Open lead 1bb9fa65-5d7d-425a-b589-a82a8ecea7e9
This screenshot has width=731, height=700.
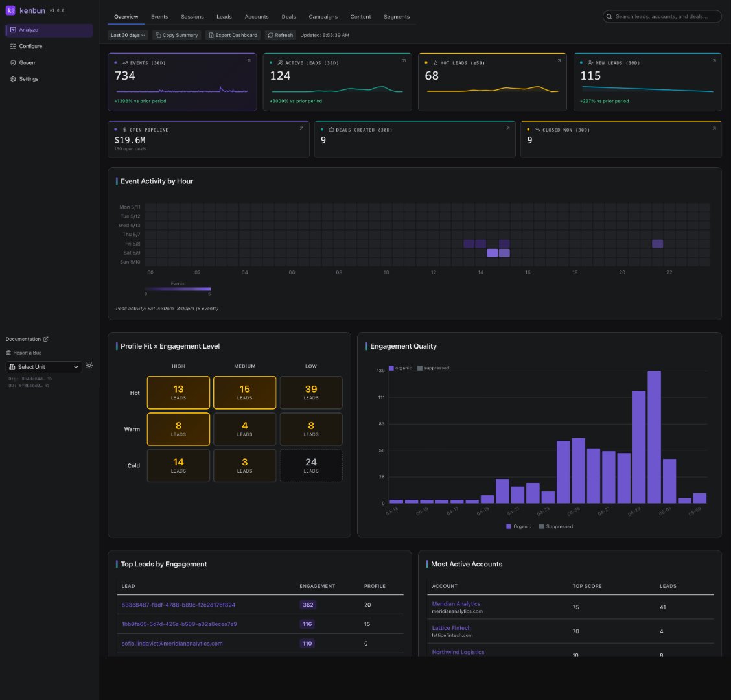[179, 624]
